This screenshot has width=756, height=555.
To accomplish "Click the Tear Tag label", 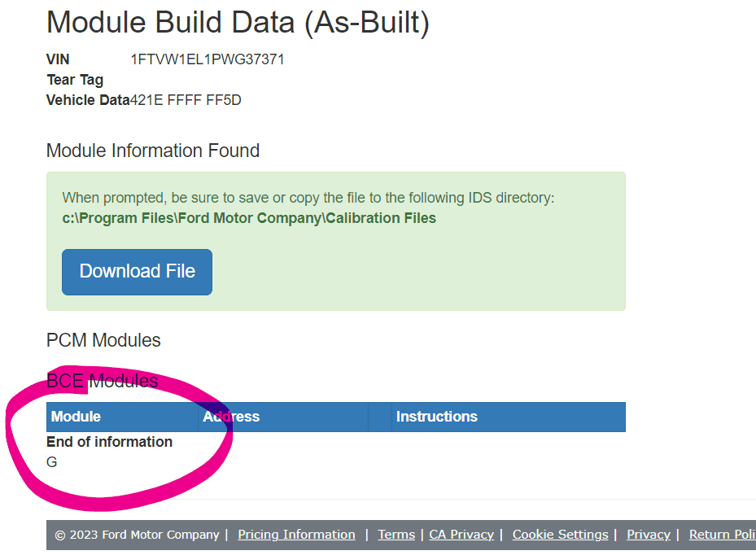I will point(75,80).
